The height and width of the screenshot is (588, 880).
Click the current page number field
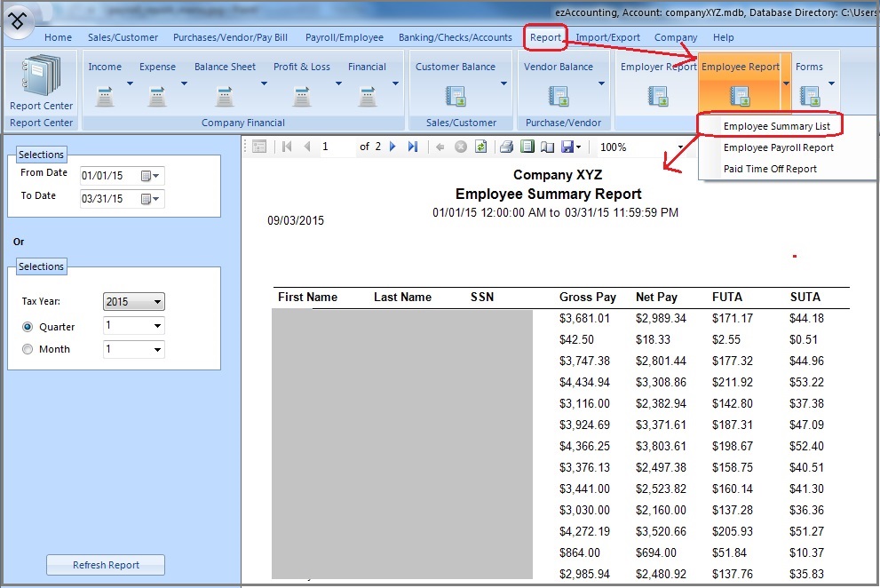(336, 147)
